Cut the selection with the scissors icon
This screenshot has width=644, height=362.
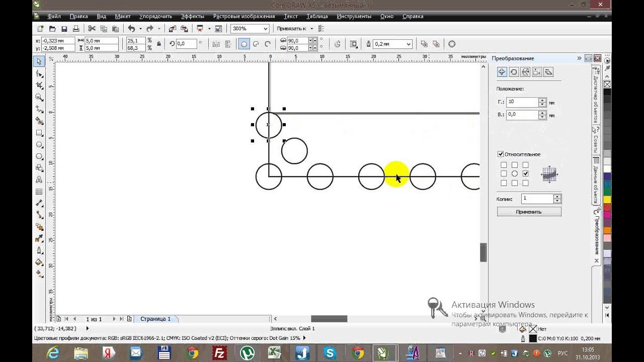pyautogui.click(x=92, y=29)
